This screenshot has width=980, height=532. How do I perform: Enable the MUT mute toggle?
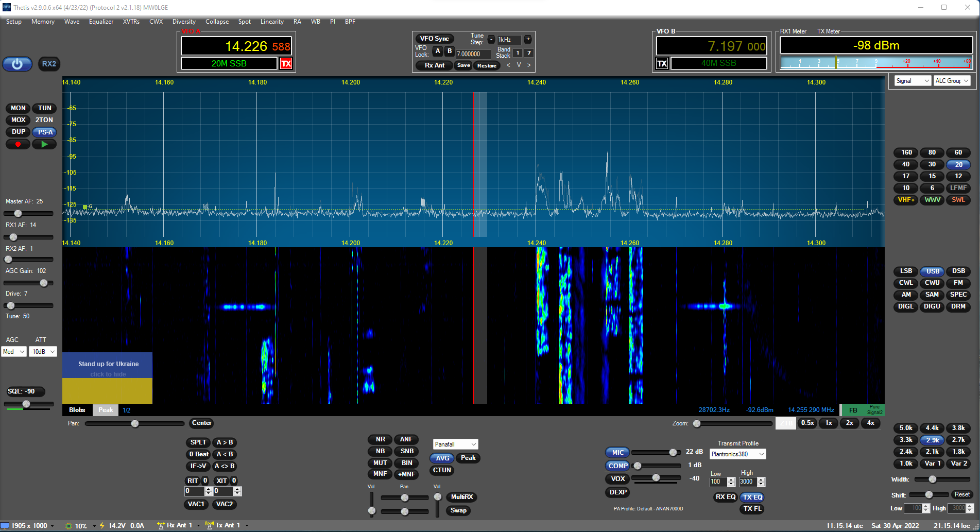(x=380, y=463)
